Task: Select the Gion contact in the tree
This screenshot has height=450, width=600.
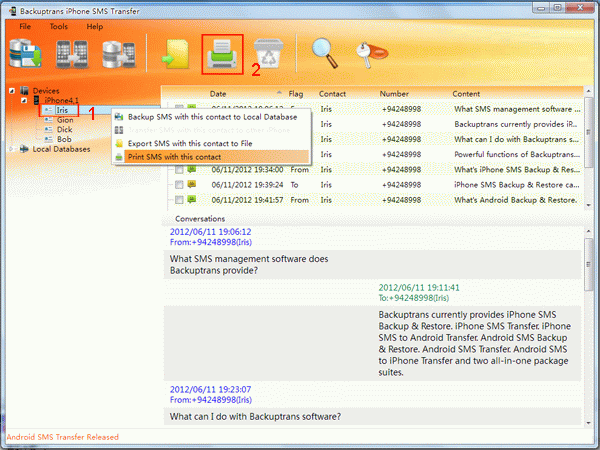Action: (x=65, y=120)
